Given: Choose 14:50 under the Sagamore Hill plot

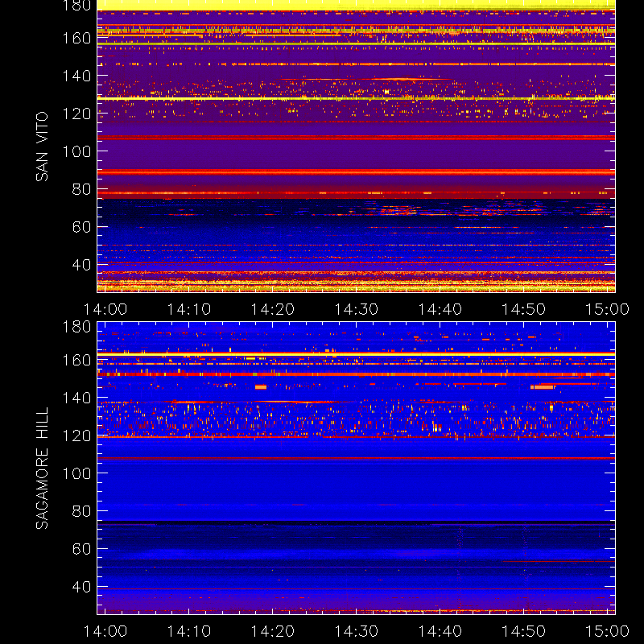Looking at the screenshot, I should (x=524, y=631).
